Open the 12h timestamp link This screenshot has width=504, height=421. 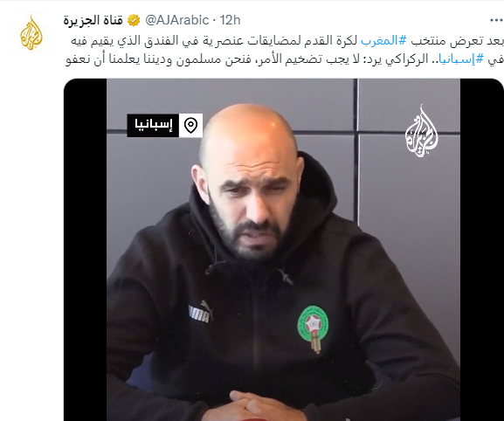[x=230, y=21]
